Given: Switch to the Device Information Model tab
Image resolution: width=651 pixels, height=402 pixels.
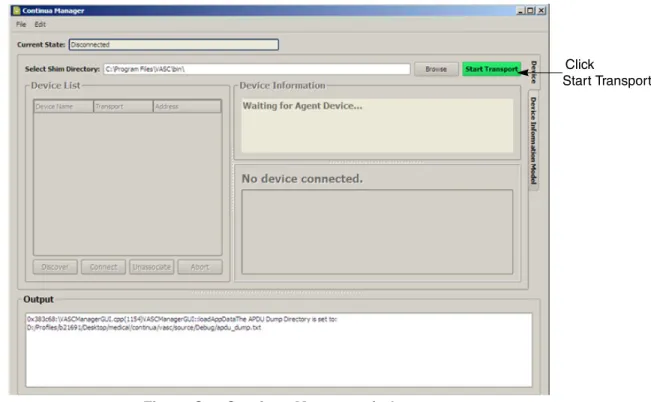Looking at the screenshot, I should [x=534, y=141].
